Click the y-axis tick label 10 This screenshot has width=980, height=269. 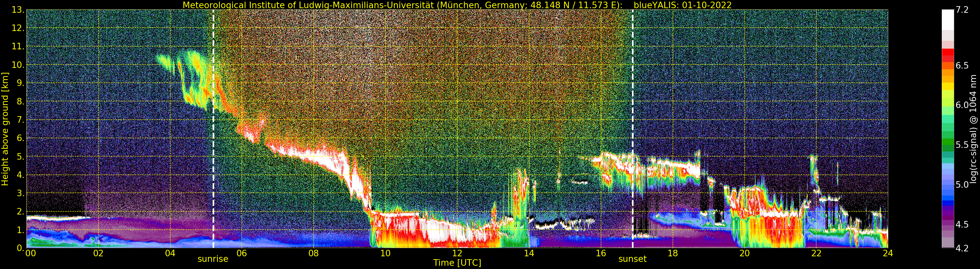[x=18, y=65]
